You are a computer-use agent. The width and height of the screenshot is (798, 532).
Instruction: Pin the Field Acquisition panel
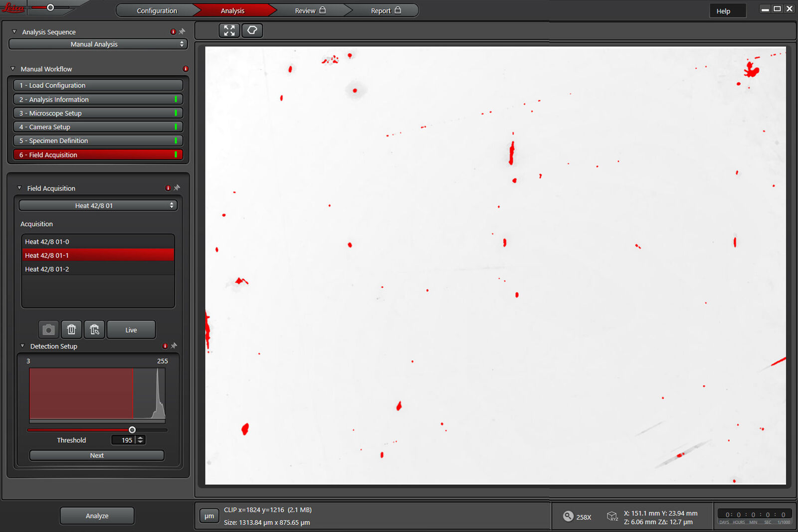177,187
